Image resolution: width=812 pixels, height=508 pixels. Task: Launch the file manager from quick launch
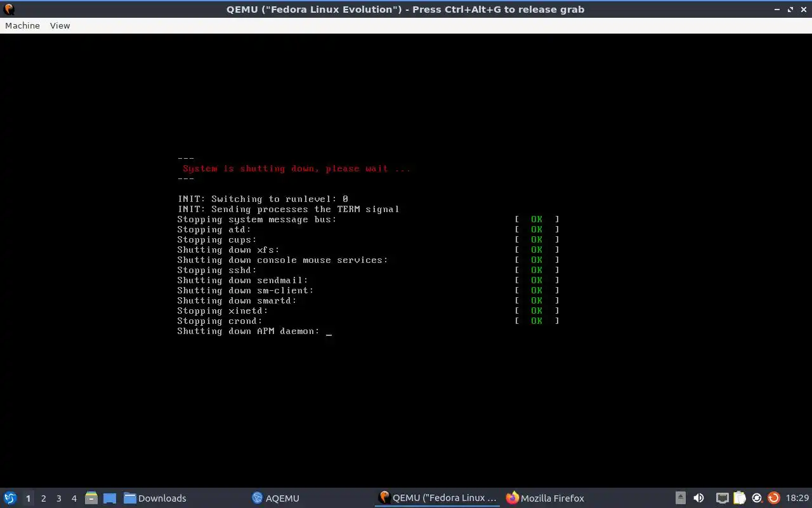[91, 498]
